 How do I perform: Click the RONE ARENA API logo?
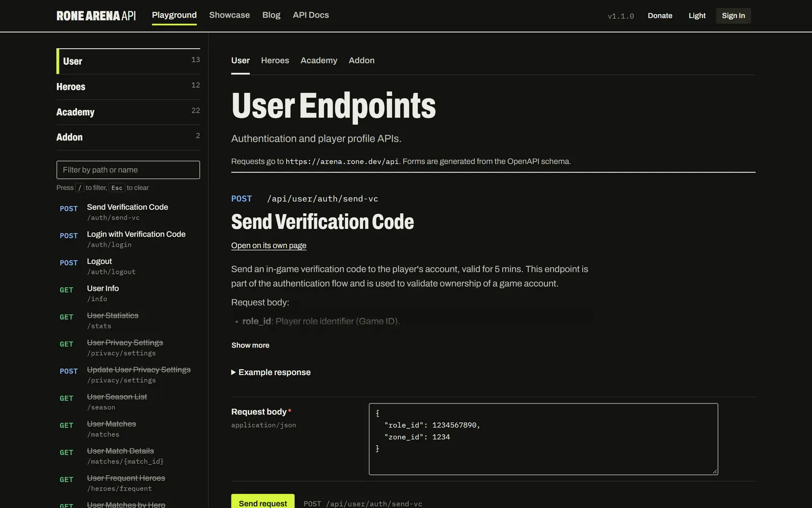point(96,16)
